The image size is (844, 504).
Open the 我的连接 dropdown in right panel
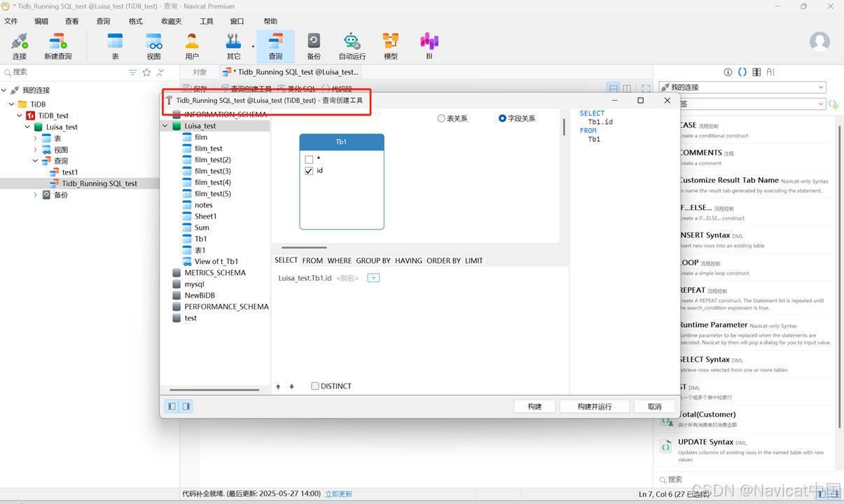743,87
